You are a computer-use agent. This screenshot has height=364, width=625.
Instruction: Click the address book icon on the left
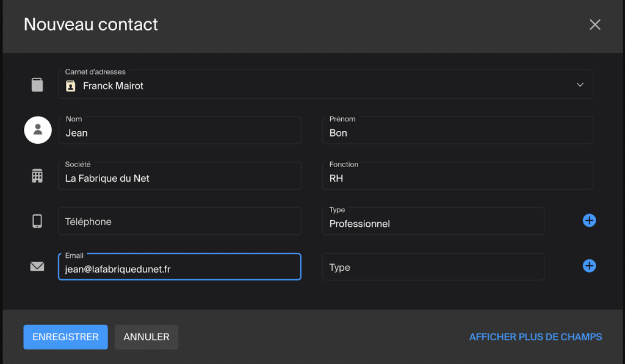pyautogui.click(x=37, y=85)
